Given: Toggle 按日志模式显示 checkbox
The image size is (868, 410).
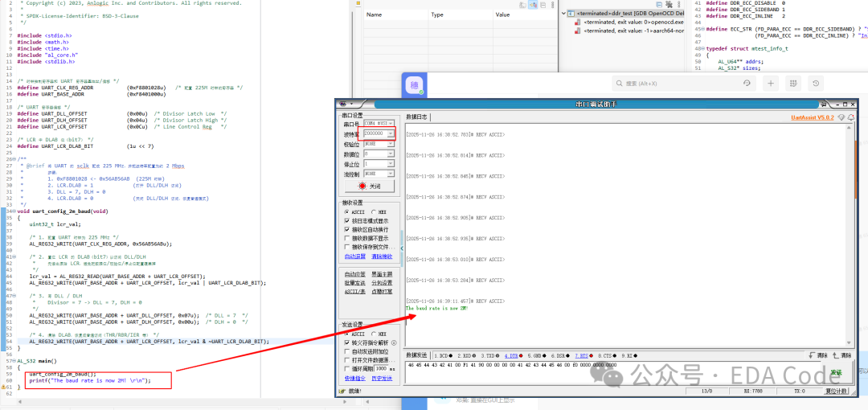Looking at the screenshot, I should pyautogui.click(x=347, y=220).
